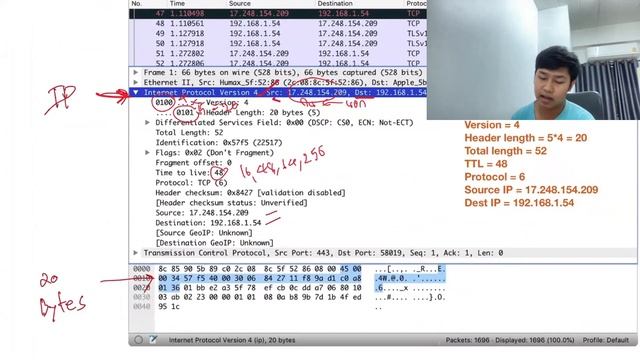Select the 'Time to live: 48' field
This screenshot has width=640, height=360.
189,173
